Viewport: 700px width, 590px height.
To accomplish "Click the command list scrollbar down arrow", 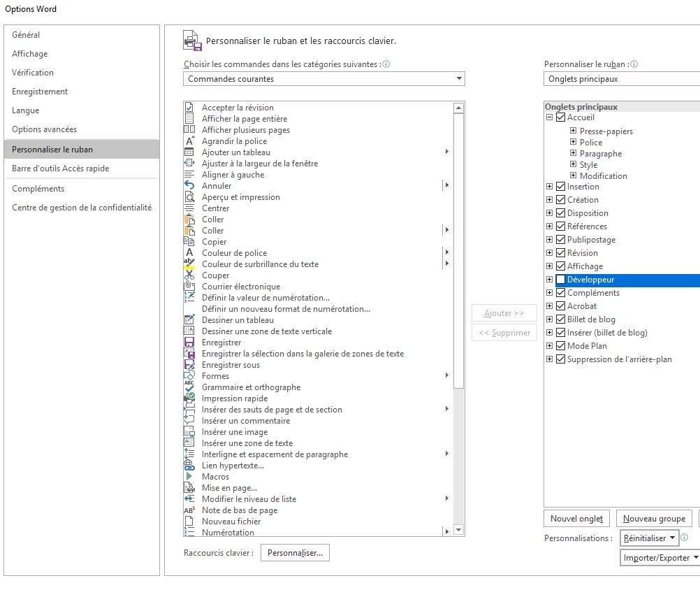I will click(x=458, y=530).
